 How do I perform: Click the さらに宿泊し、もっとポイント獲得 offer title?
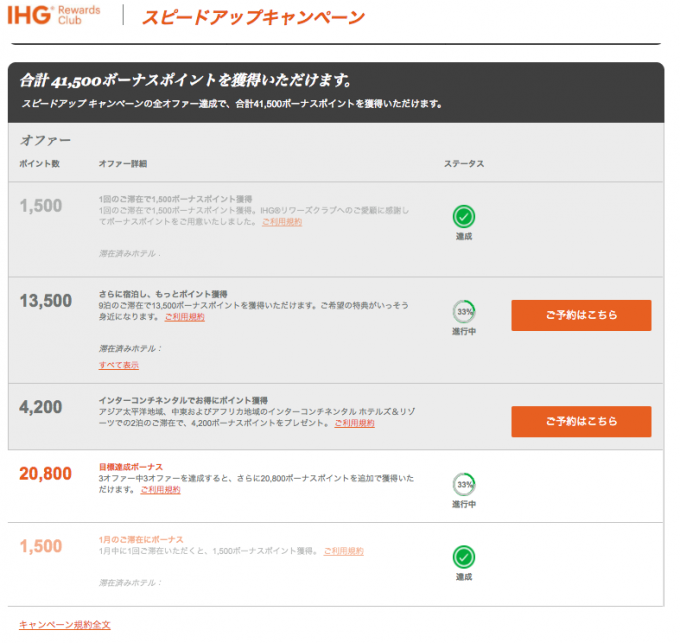point(163,294)
